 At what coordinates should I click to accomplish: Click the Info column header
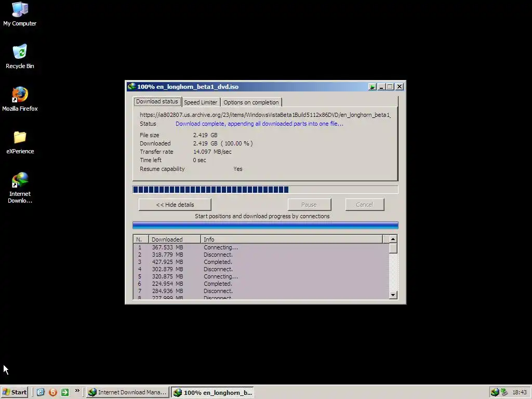292,239
